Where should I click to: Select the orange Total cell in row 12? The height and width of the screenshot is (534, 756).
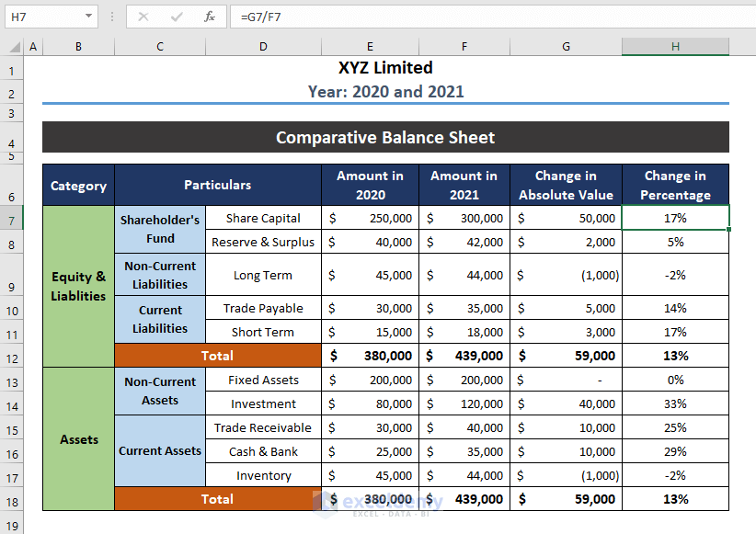coord(217,356)
